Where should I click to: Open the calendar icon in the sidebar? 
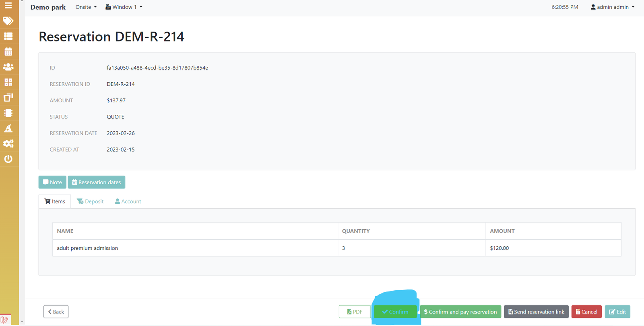click(8, 52)
